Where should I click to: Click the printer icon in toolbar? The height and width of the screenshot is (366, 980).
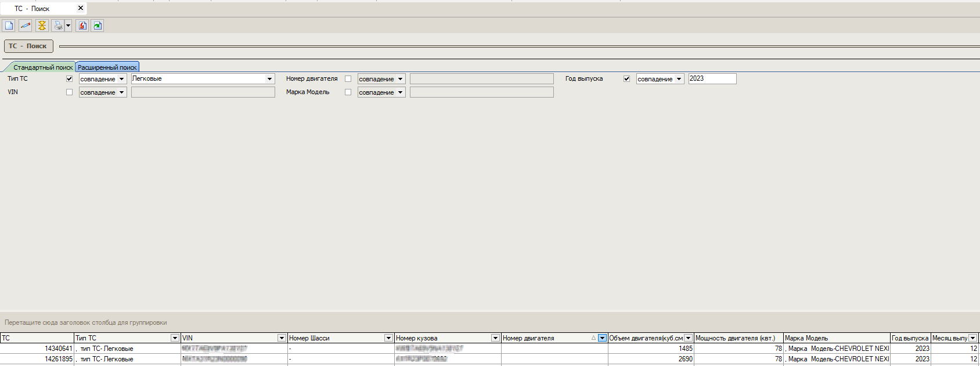[x=58, y=26]
